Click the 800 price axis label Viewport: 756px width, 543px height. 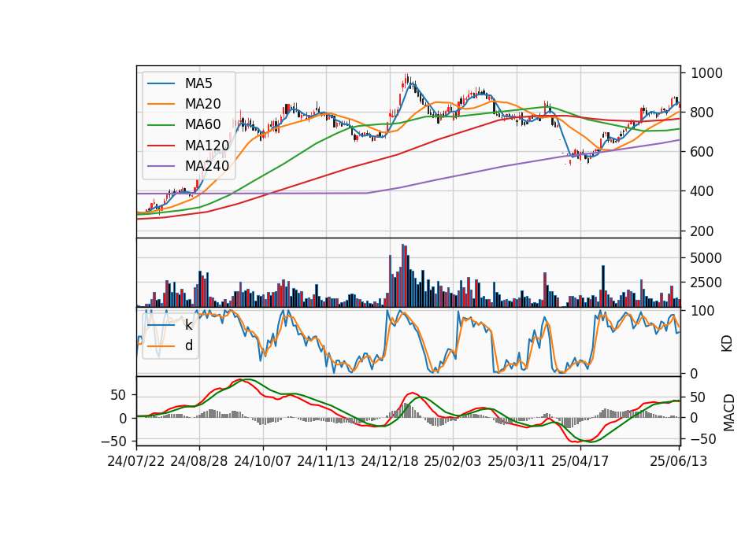(702, 113)
